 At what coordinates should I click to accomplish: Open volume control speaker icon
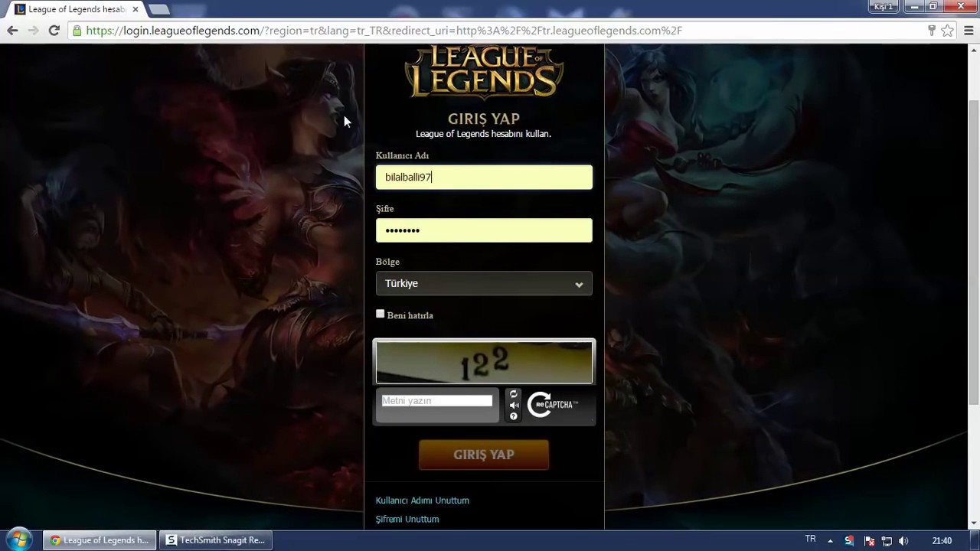pos(903,541)
